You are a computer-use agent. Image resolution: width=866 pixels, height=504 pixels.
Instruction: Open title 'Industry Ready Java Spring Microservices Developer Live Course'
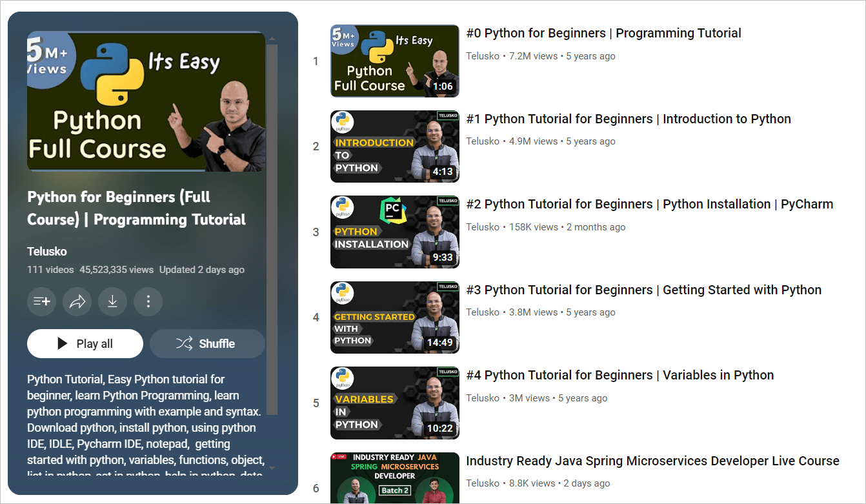(652, 461)
